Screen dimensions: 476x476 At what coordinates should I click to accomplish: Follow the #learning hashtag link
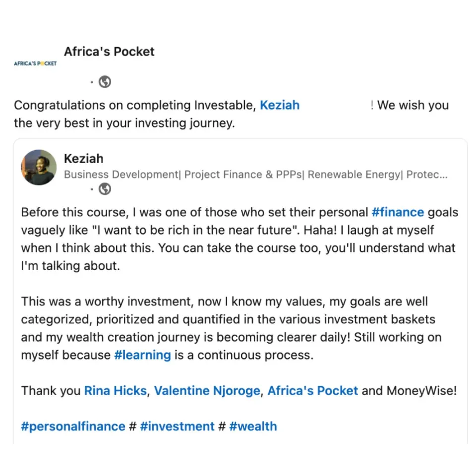click(142, 355)
